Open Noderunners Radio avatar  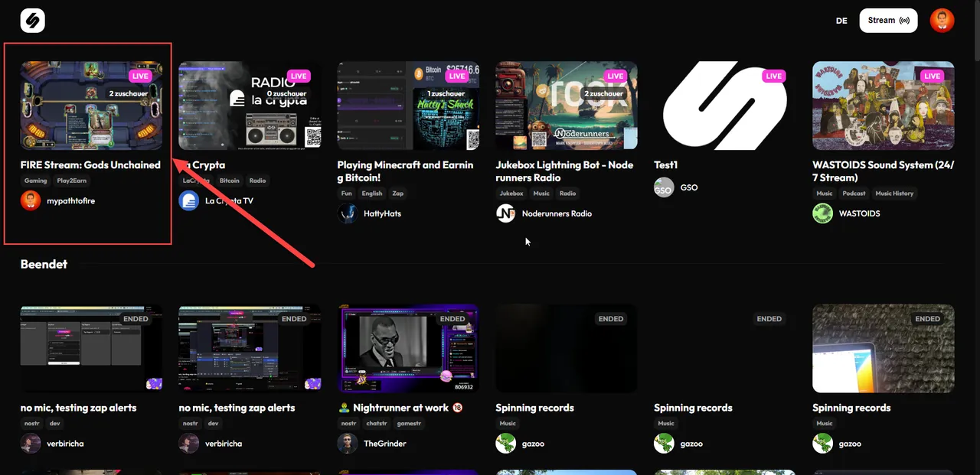click(x=506, y=213)
